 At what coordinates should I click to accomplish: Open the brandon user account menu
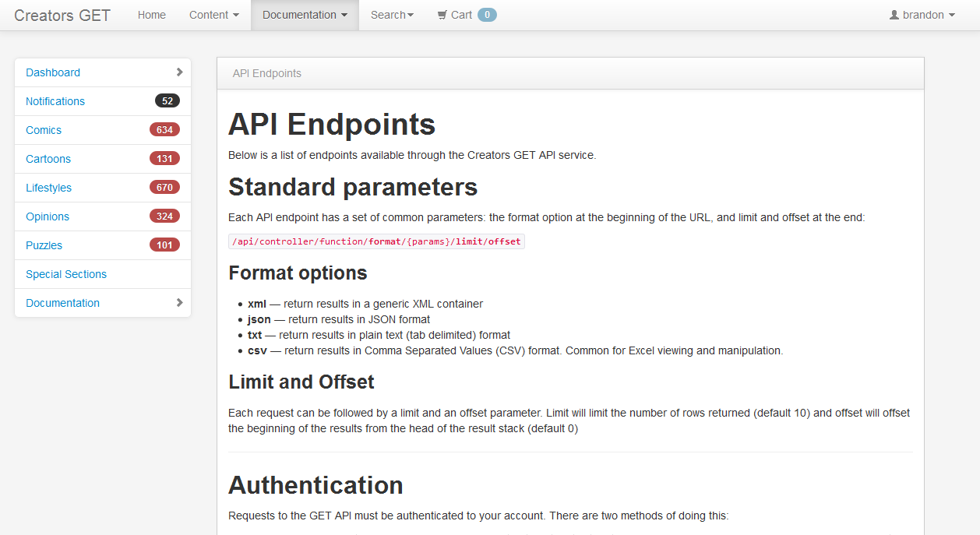pyautogui.click(x=922, y=15)
